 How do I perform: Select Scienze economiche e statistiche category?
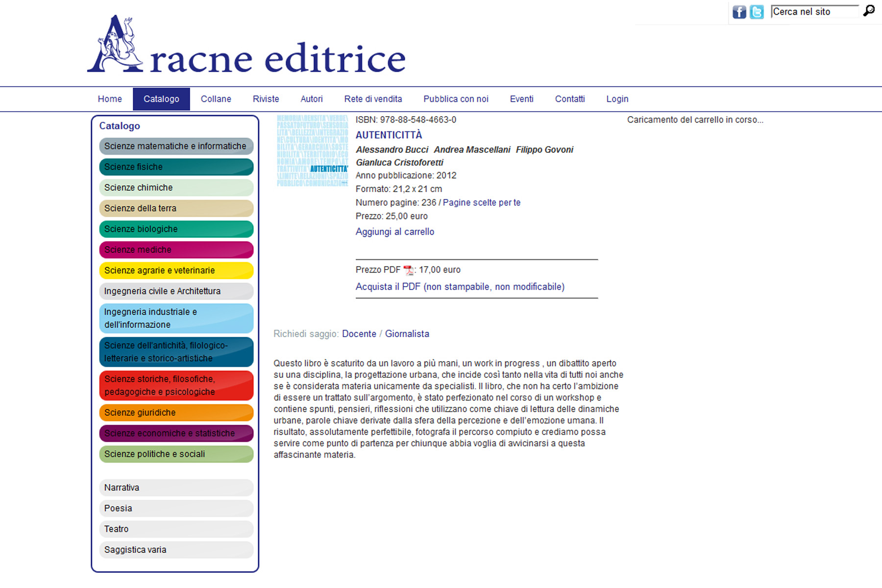(x=176, y=434)
